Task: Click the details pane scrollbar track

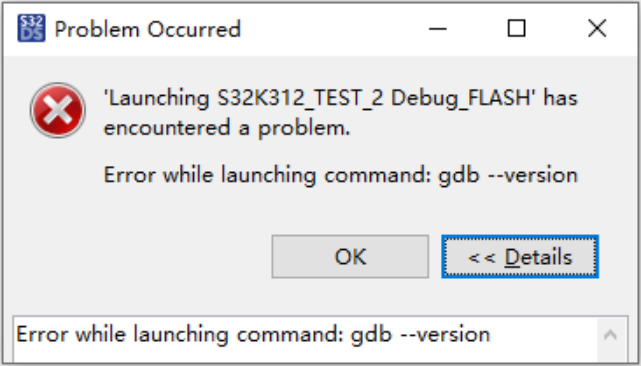Action: (611, 355)
